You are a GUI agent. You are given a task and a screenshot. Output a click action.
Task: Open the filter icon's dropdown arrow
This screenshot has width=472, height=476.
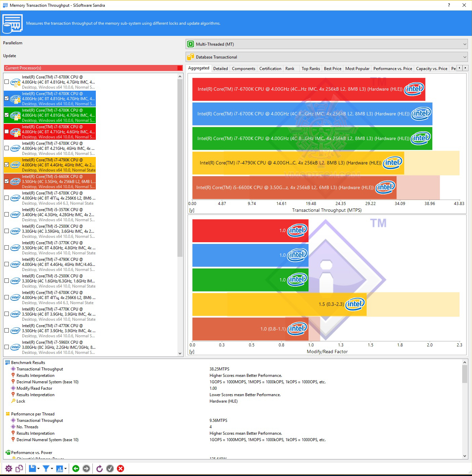(x=52, y=469)
